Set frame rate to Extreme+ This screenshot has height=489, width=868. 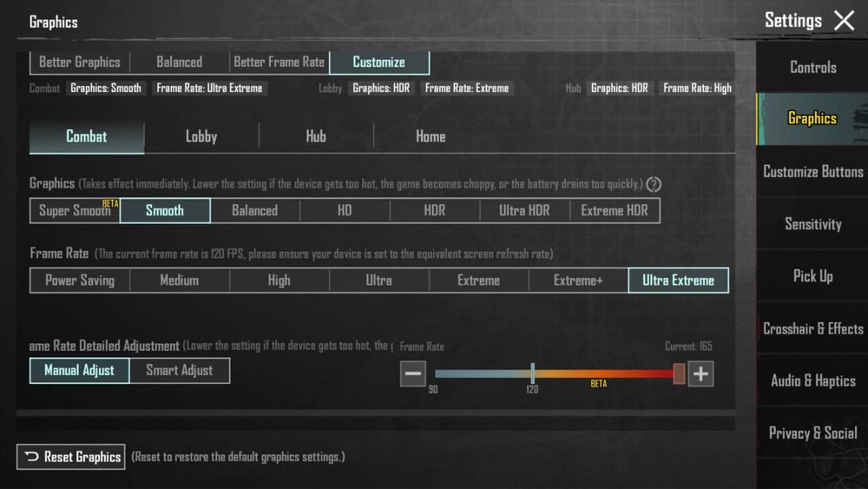pyautogui.click(x=578, y=281)
